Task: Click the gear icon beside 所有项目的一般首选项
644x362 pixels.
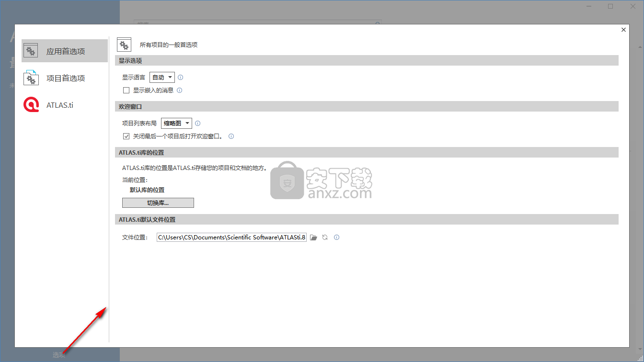Action: pyautogui.click(x=124, y=45)
